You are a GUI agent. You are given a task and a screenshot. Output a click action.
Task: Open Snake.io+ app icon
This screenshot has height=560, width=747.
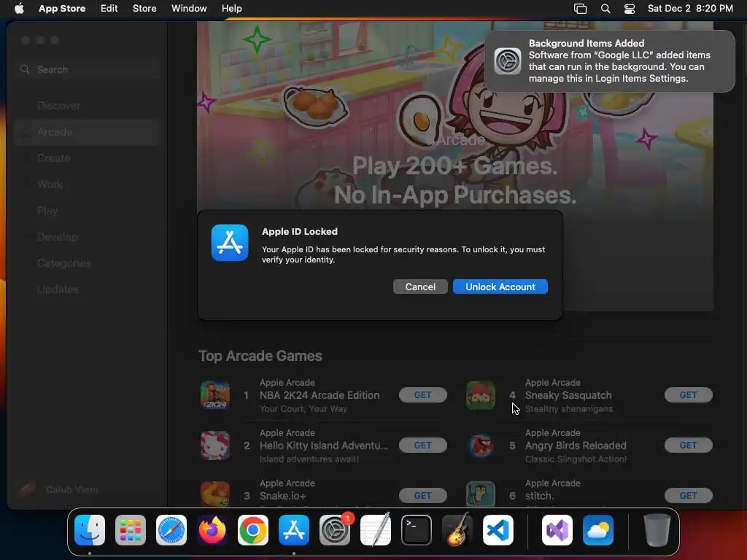(215, 494)
